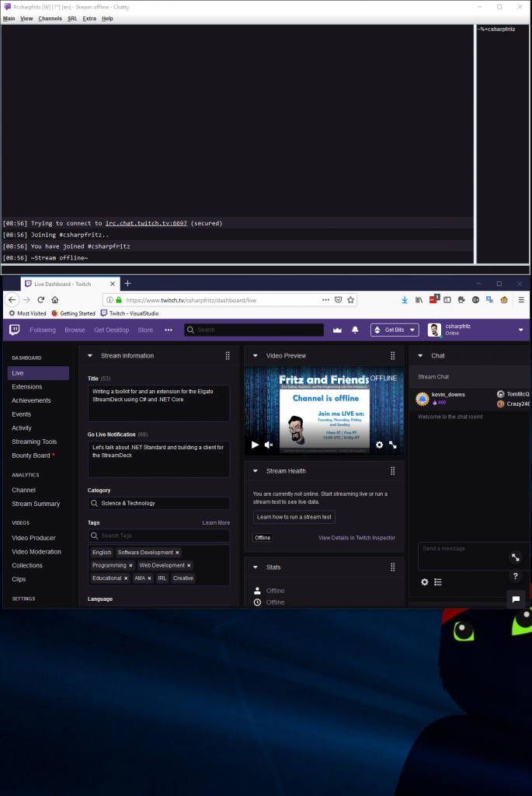Go back in Firefox
Screen dimensions: 532x796
pos(12,300)
